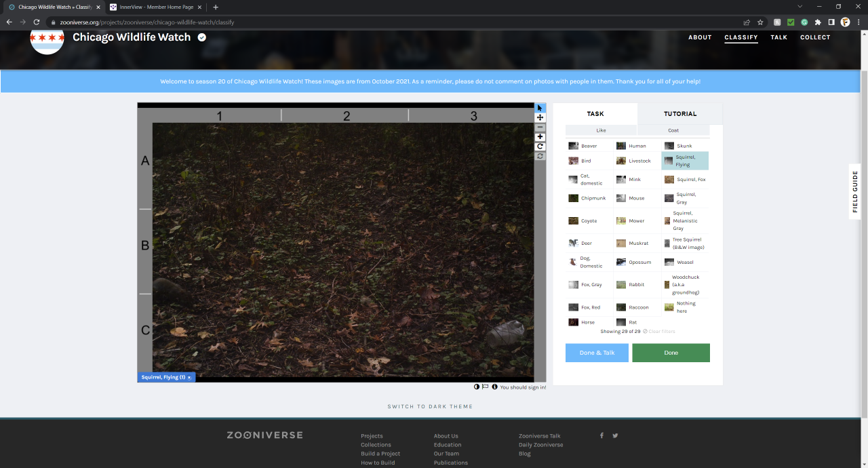Open Zooniverse Facebook page icon
This screenshot has height=468, width=868.
[x=601, y=435]
